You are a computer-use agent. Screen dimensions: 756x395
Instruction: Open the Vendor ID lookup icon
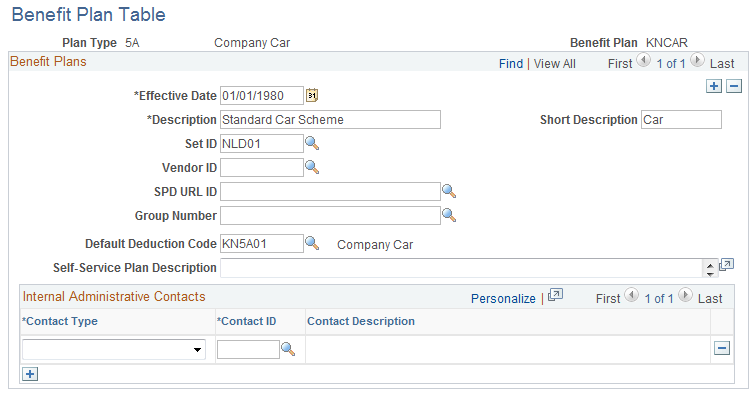pyautogui.click(x=312, y=167)
